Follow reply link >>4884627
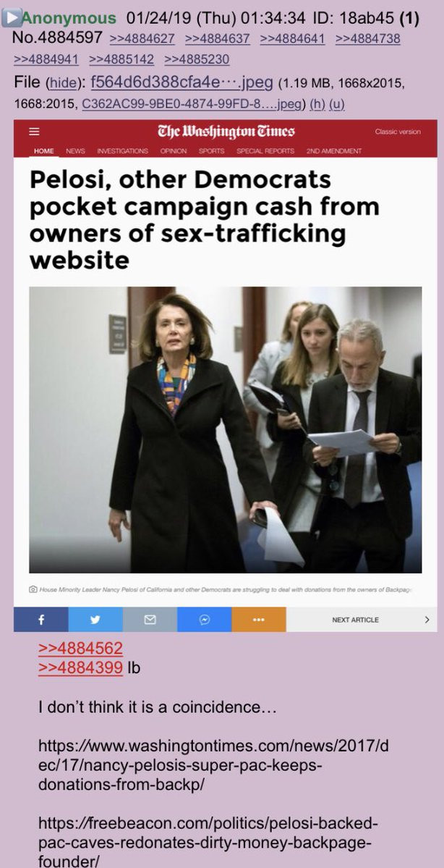The image size is (444, 868). click(x=142, y=39)
